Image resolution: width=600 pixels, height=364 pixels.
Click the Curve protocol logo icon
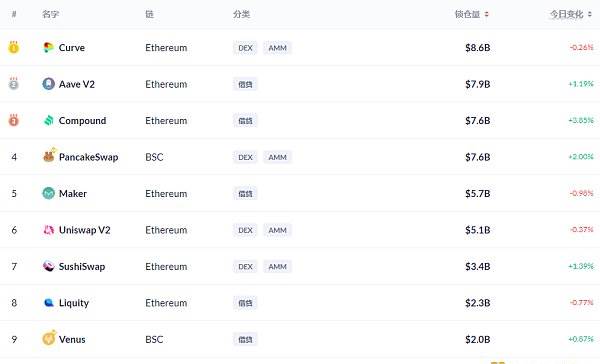point(48,47)
